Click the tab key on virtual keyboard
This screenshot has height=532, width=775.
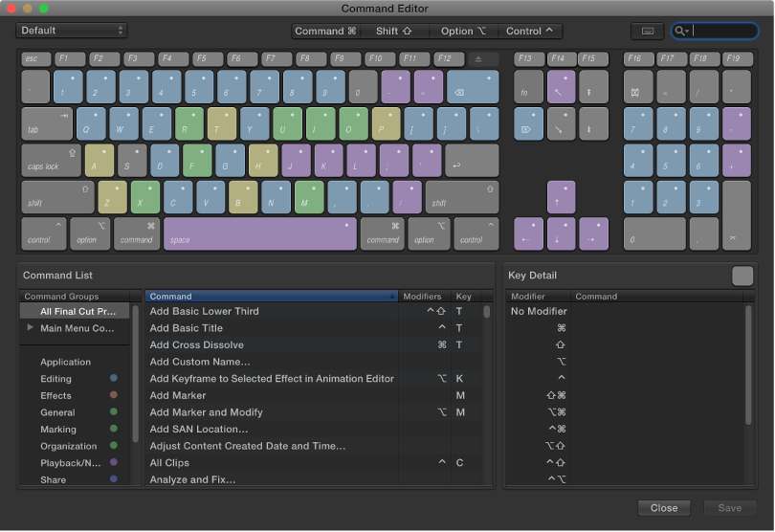[47, 123]
